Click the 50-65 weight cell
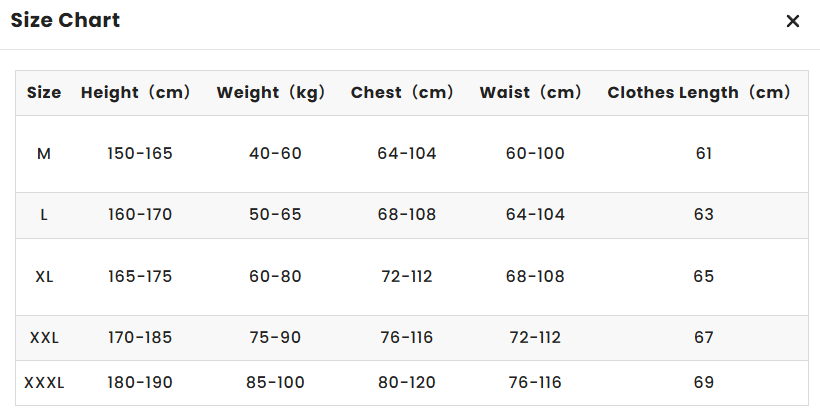This screenshot has height=418, width=820. click(x=275, y=215)
